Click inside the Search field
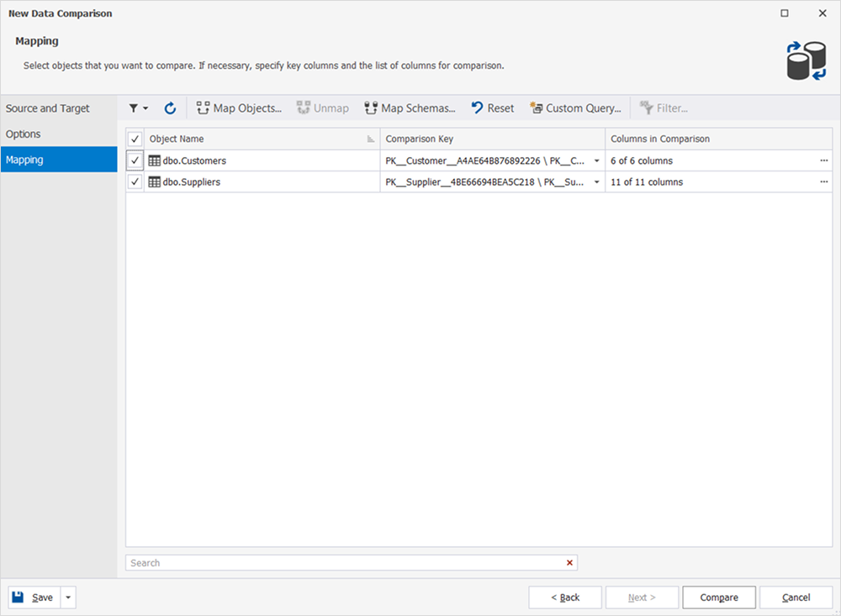Image resolution: width=841 pixels, height=616 pixels. [336, 562]
